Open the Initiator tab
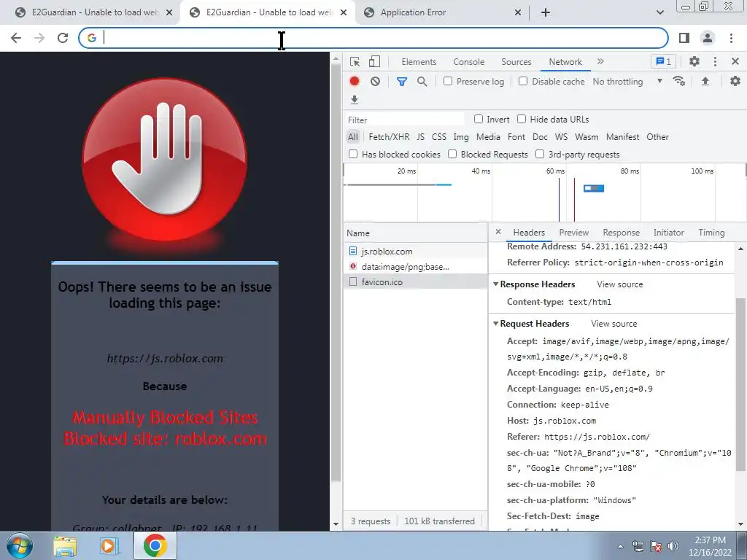The width and height of the screenshot is (747, 560). pyautogui.click(x=668, y=233)
